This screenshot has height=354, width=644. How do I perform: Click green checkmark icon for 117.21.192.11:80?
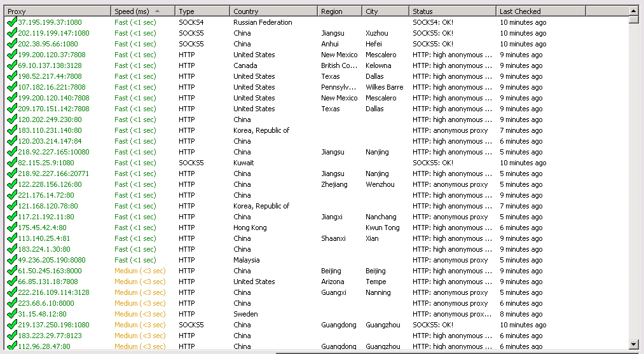tap(12, 217)
